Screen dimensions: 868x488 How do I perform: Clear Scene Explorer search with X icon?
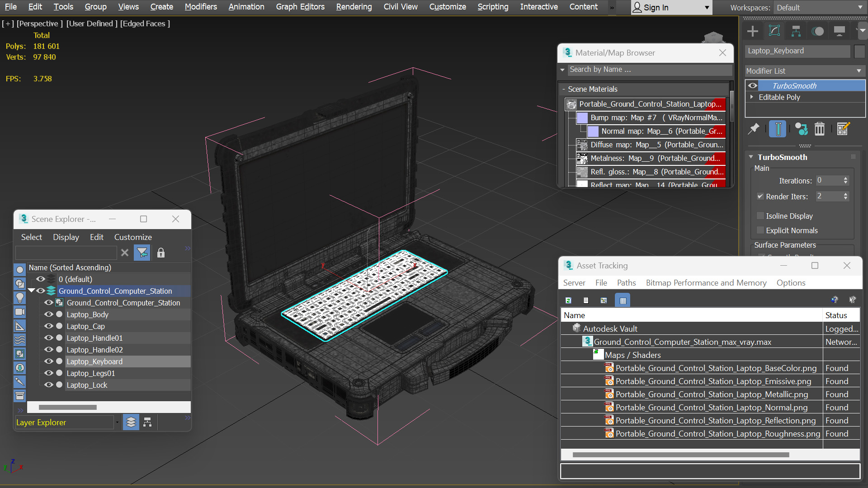125,253
